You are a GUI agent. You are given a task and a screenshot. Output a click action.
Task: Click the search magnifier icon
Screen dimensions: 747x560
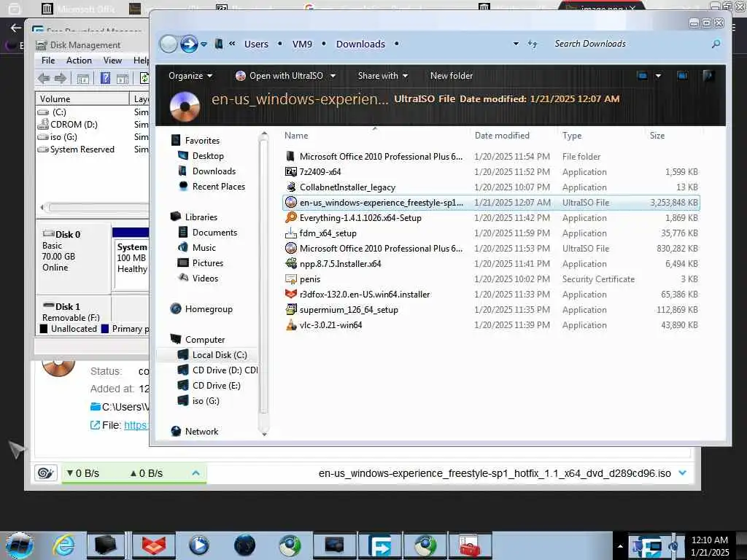716,44
